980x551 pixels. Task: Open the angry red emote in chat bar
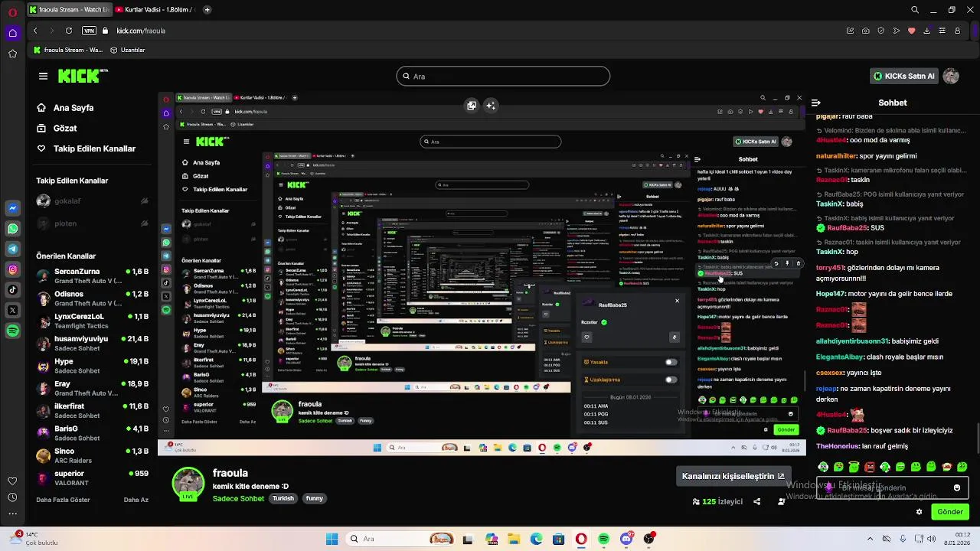pyautogui.click(x=870, y=467)
